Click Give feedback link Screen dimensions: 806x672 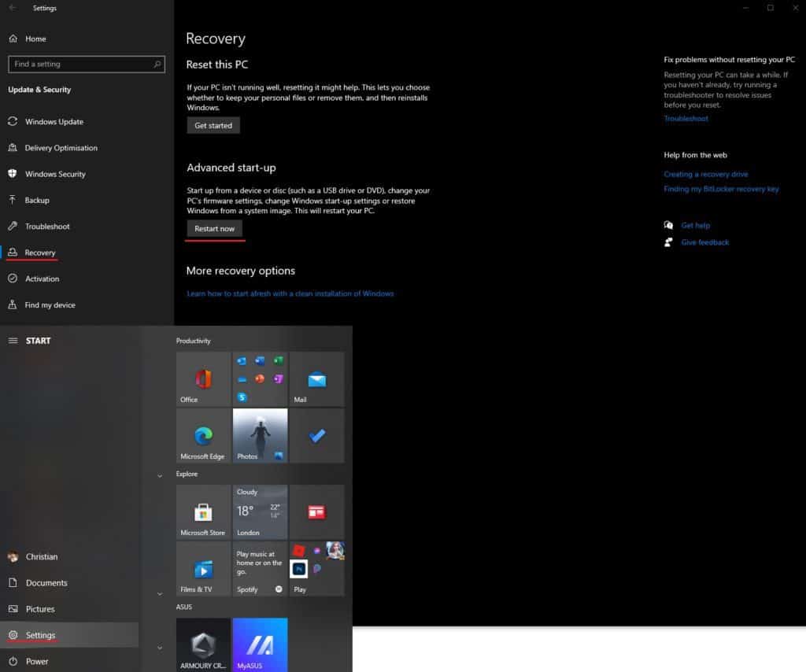click(x=704, y=242)
